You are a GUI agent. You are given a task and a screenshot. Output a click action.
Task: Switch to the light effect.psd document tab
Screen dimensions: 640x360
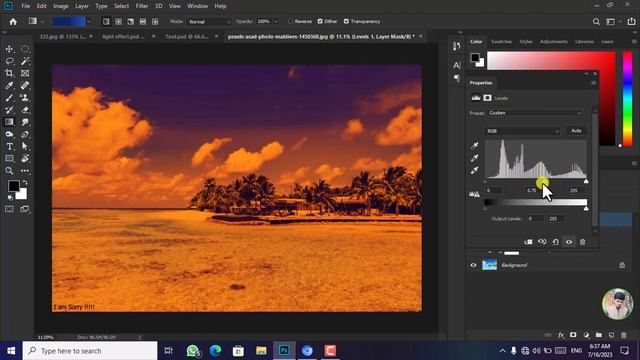pyautogui.click(x=124, y=37)
